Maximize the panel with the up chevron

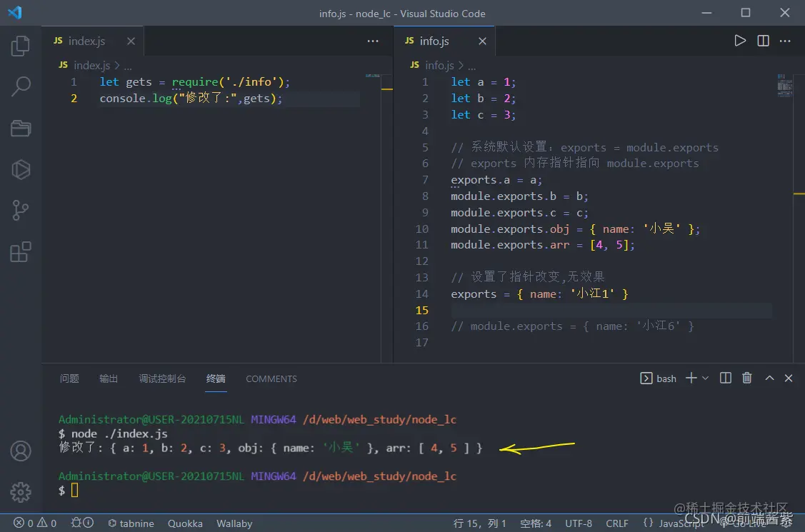point(769,378)
